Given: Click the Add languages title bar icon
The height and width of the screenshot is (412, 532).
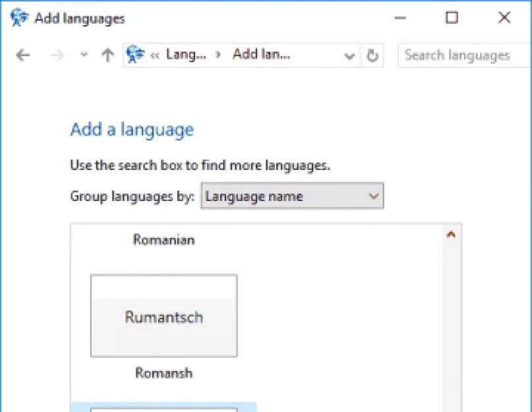Looking at the screenshot, I should click(19, 17).
